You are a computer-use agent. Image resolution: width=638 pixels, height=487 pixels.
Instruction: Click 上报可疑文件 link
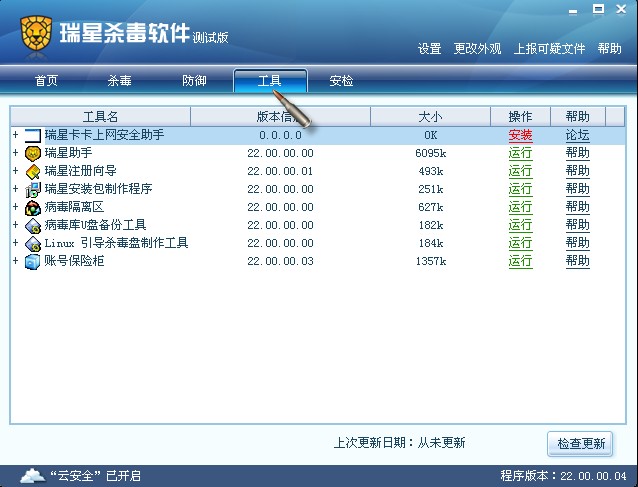point(549,49)
